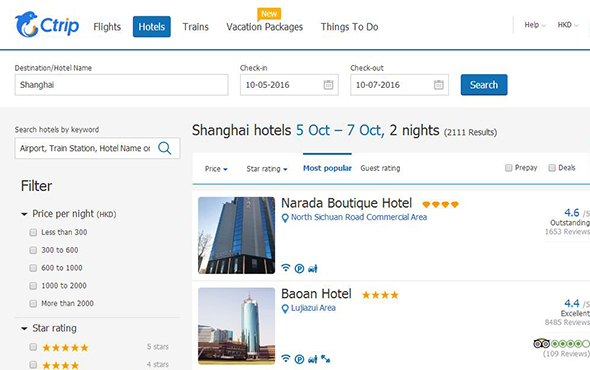Tick the Deals checkbox
This screenshot has height=370, width=590.
[552, 168]
